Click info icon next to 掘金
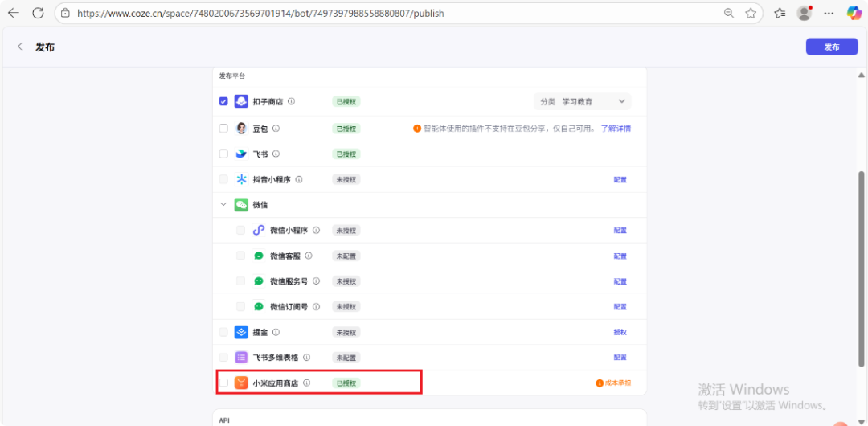868x426 pixels. coord(276,333)
